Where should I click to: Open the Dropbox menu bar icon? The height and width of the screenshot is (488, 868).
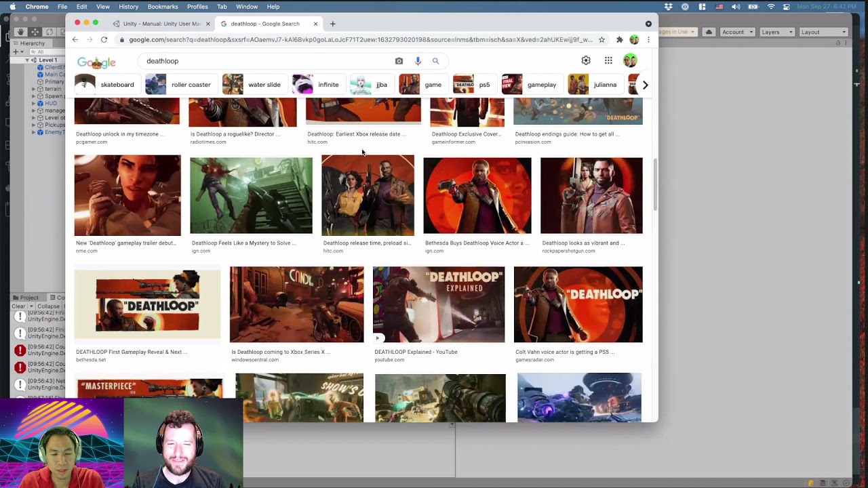pyautogui.click(x=669, y=7)
